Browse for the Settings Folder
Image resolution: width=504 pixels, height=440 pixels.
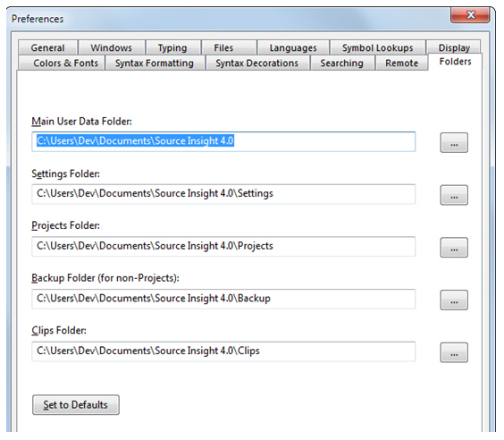pyautogui.click(x=454, y=195)
